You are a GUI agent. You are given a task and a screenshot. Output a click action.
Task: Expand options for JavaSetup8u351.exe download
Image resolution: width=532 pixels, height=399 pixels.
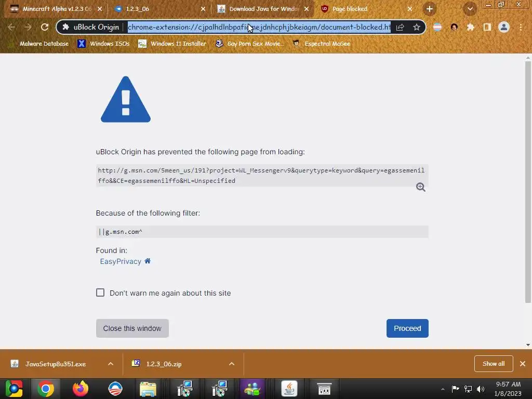coord(111,364)
